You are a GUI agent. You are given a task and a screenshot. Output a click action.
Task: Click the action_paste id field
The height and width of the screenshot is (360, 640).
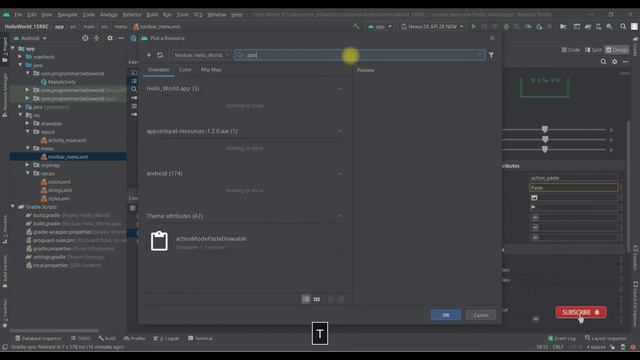573,178
